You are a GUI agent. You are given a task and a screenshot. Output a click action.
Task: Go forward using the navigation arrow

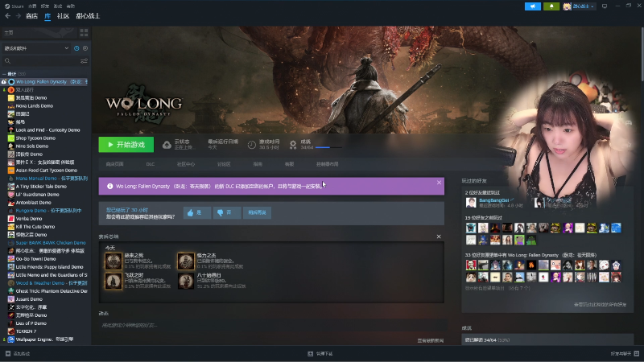click(18, 15)
